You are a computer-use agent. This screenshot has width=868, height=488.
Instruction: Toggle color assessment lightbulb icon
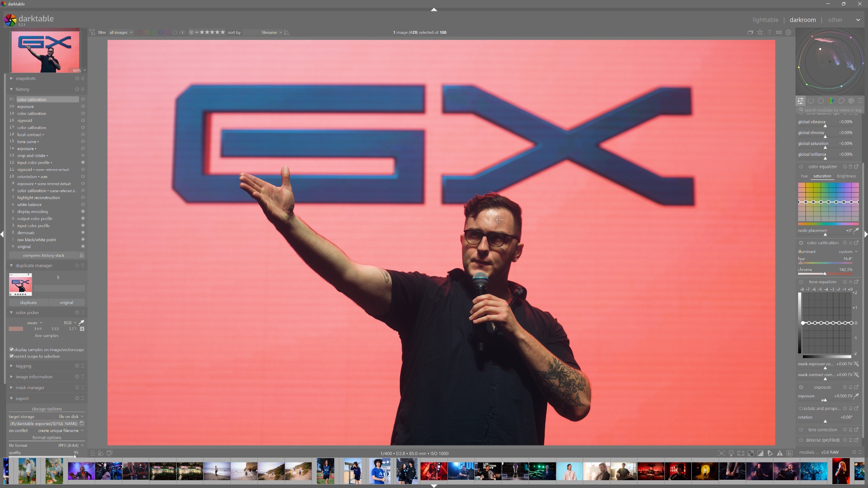(x=731, y=453)
